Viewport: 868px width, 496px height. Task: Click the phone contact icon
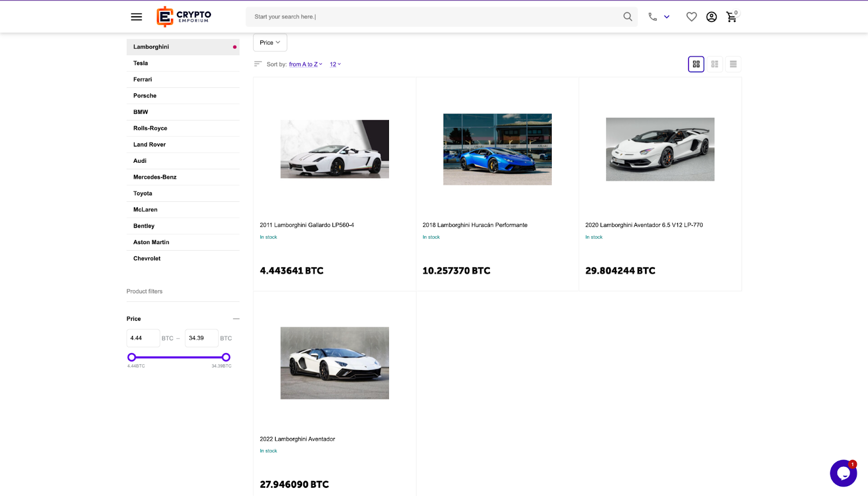(653, 17)
